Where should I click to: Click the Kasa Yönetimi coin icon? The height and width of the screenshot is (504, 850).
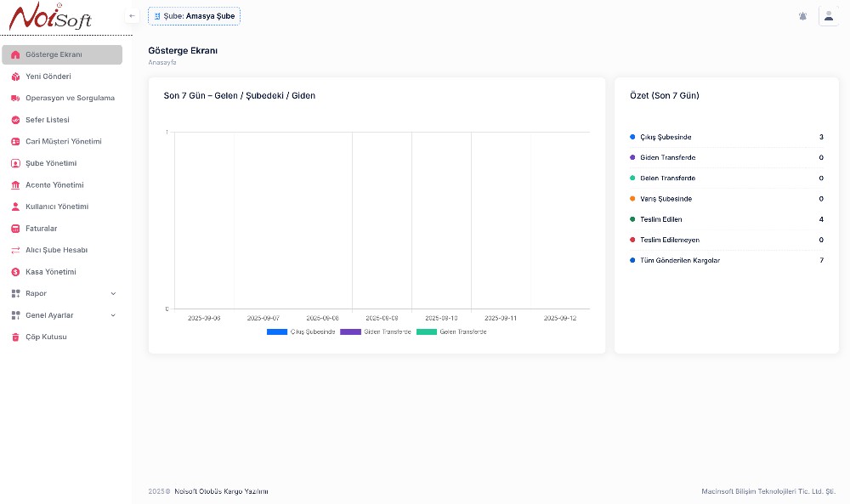click(15, 272)
